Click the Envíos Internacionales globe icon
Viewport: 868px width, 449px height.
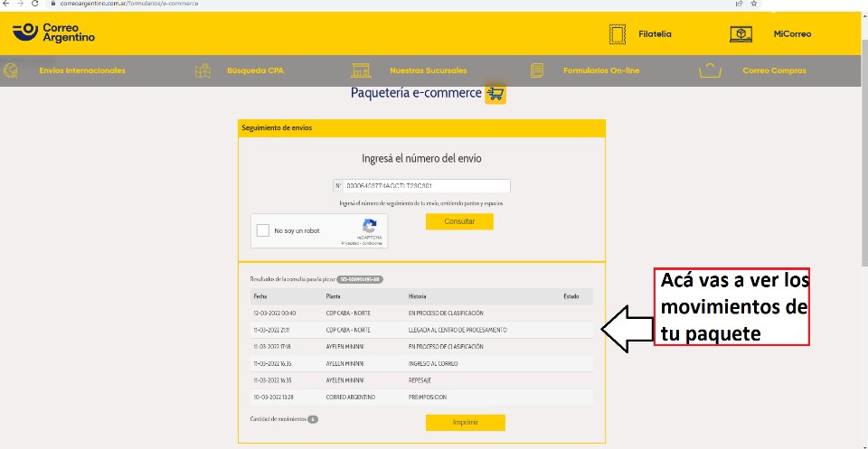coord(11,70)
